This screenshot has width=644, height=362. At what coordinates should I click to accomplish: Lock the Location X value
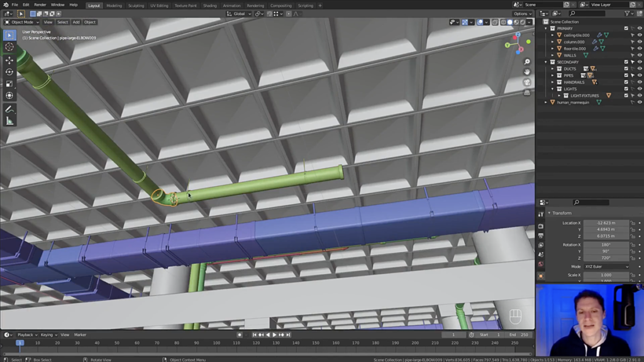[x=633, y=223]
